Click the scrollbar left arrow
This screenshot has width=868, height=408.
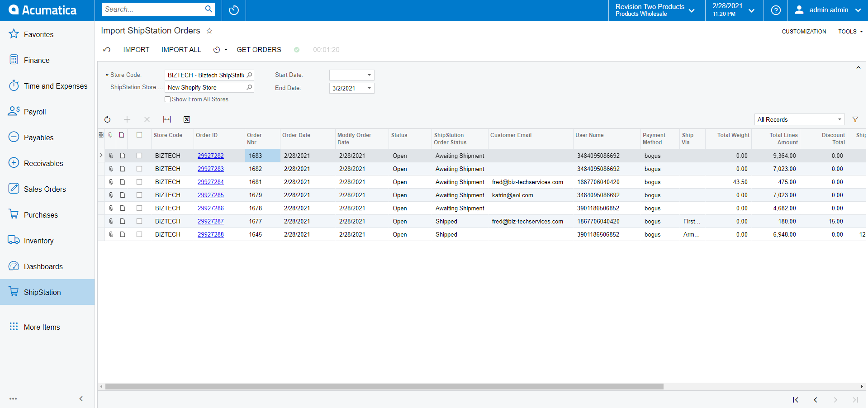pyautogui.click(x=101, y=387)
